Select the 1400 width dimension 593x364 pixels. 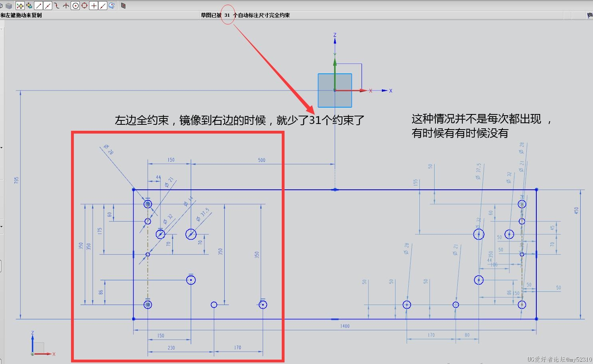coord(345,326)
